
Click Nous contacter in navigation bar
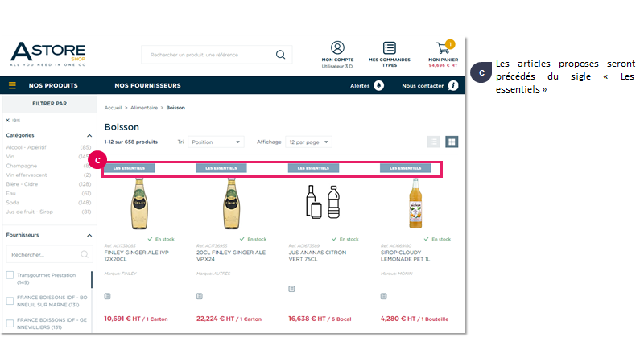tap(423, 86)
